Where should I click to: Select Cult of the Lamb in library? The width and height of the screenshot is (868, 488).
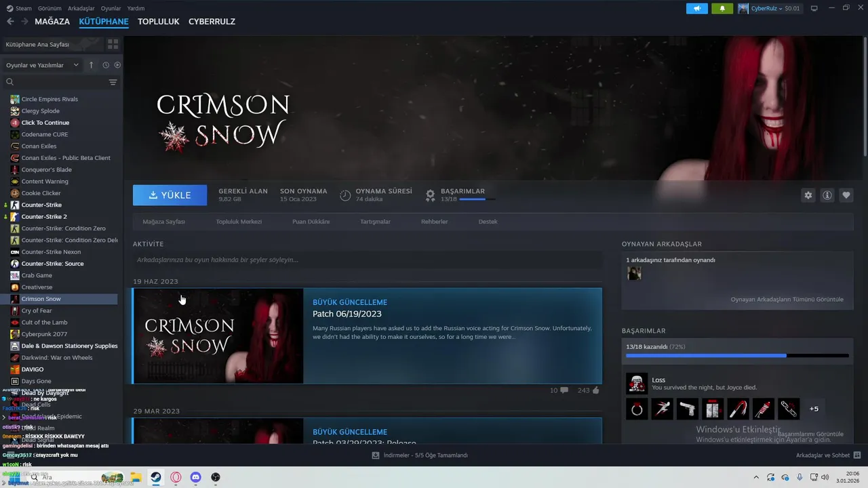(x=44, y=323)
